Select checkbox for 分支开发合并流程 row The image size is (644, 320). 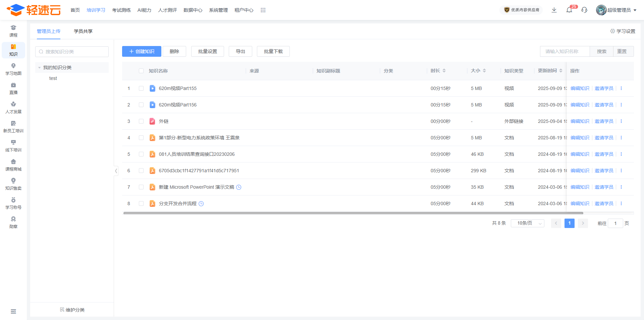tap(141, 203)
